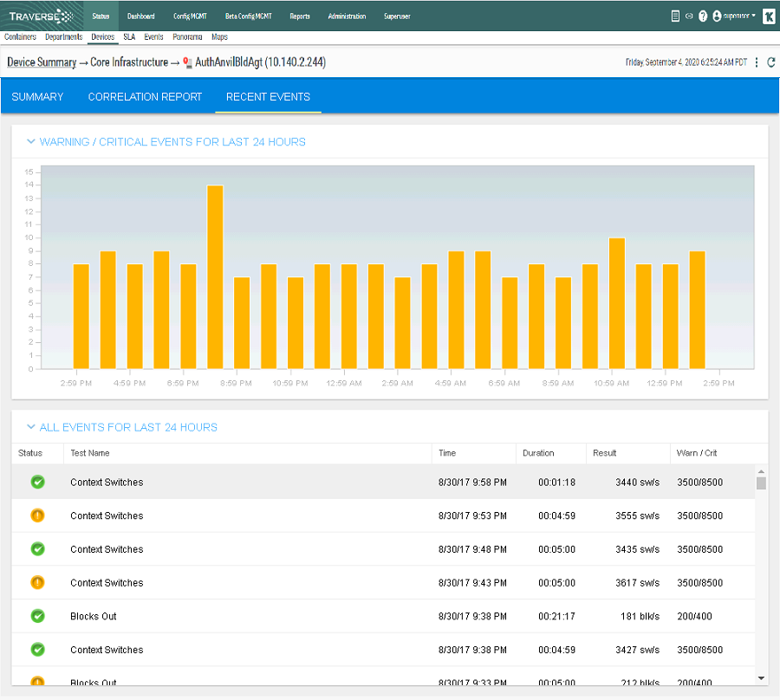Viewport: 780px width, 700px height.
Task: Click the page timestamp Friday September 4, 2020
Action: coord(686,62)
